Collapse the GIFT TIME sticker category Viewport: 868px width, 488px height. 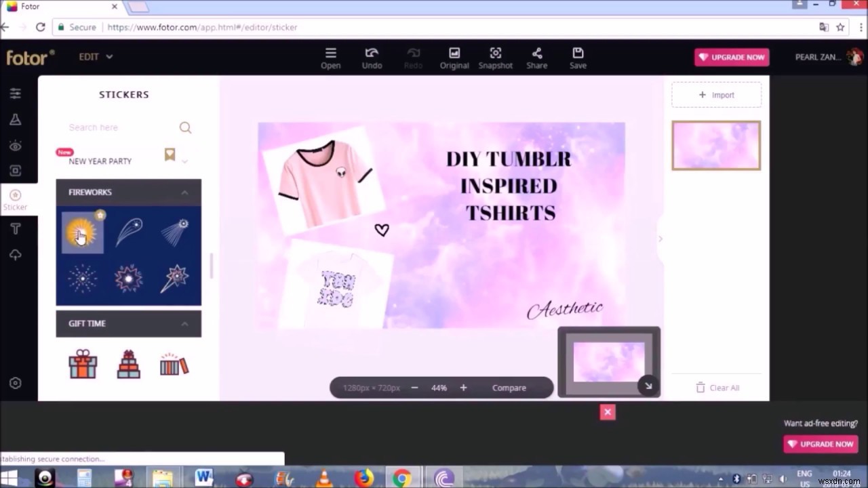[x=184, y=323]
